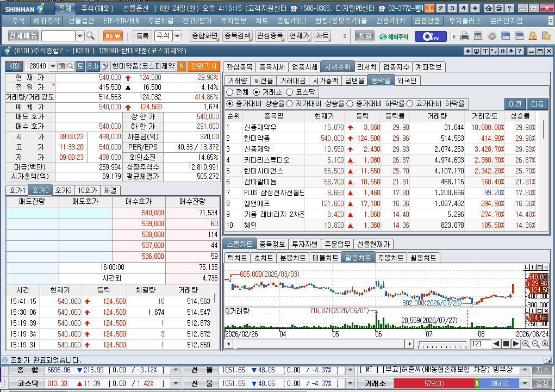The image size is (555, 392).
Task: Click the printer icon in title bar
Action: click(498, 8)
